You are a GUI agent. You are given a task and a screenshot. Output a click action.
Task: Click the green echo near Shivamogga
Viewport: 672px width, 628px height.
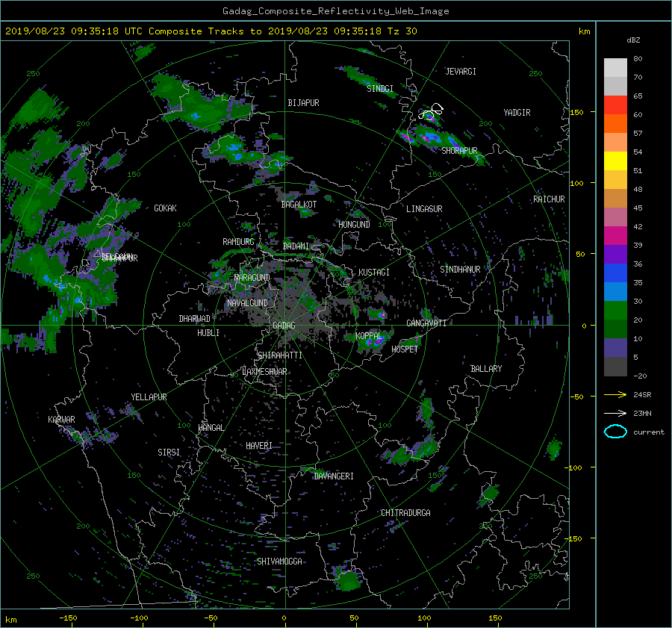(347, 579)
